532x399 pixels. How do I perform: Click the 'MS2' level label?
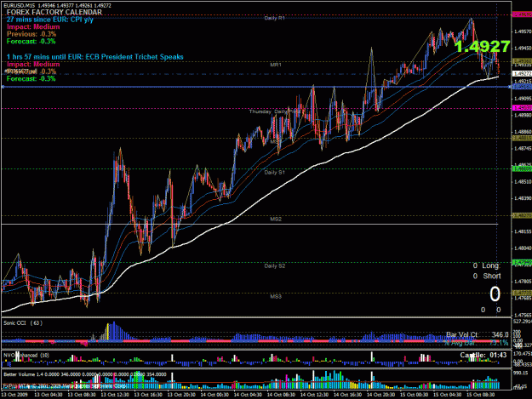[276, 219]
